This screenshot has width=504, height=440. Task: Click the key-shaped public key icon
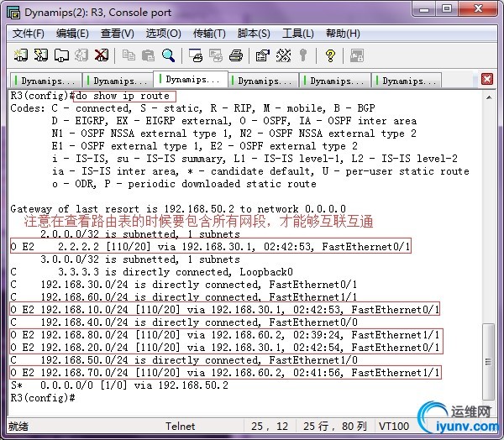click(x=302, y=55)
